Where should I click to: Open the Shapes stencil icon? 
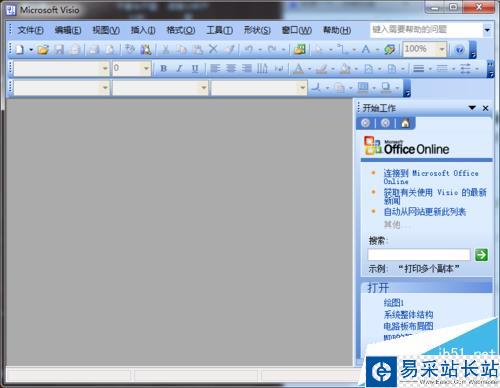coord(300,50)
